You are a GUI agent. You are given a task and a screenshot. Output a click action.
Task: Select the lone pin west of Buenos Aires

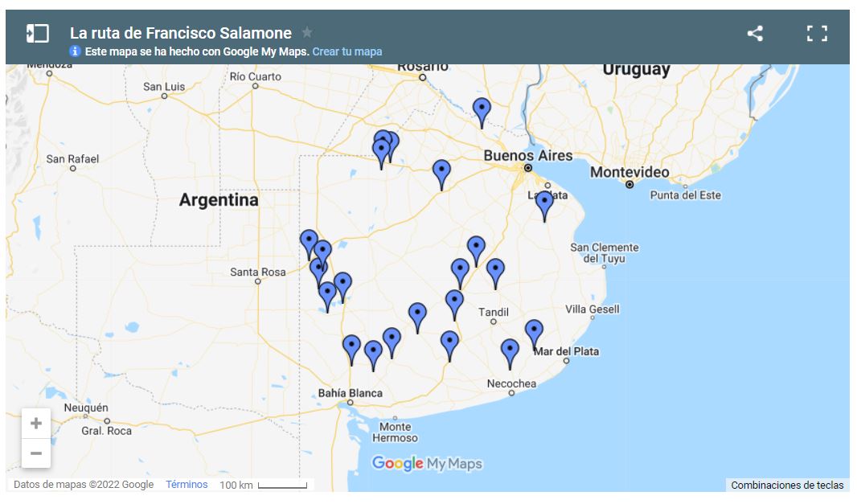tap(441, 172)
